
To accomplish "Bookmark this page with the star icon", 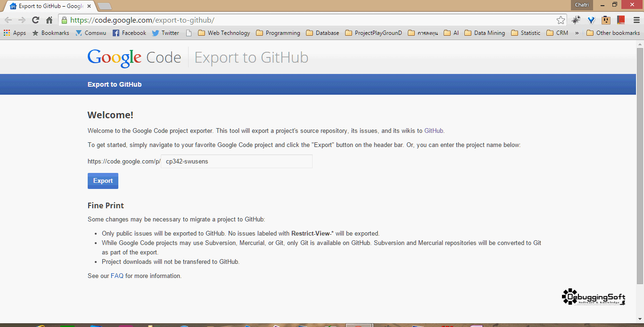I will [x=561, y=20].
